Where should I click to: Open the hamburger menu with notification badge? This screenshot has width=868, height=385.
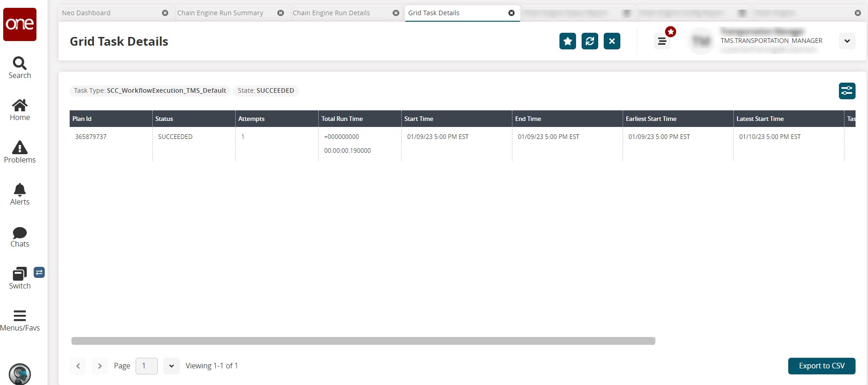(662, 41)
